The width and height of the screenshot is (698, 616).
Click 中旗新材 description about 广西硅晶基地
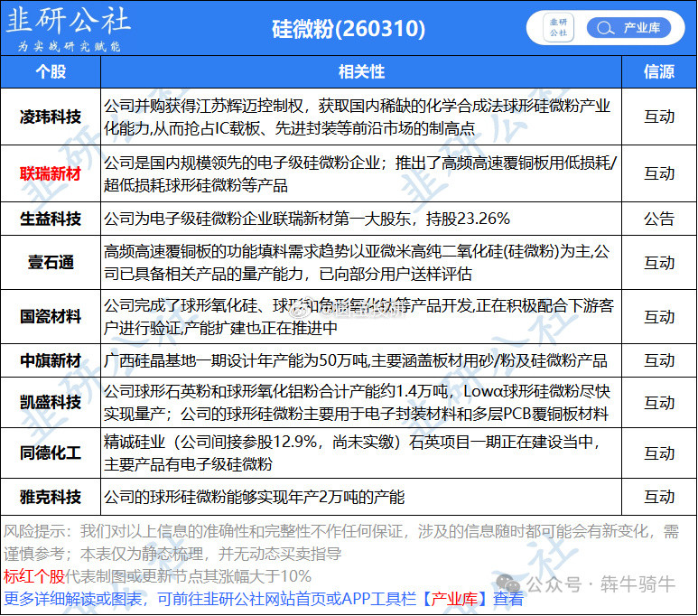coord(355,360)
